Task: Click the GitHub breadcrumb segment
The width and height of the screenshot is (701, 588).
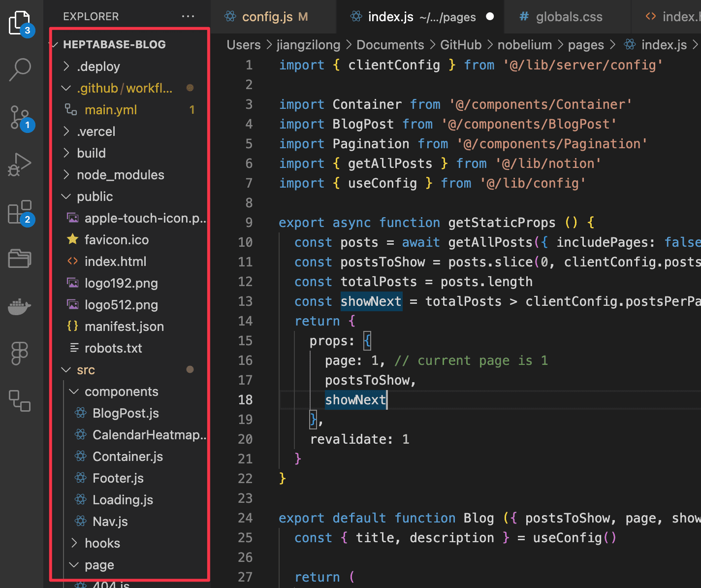Action: [x=460, y=45]
